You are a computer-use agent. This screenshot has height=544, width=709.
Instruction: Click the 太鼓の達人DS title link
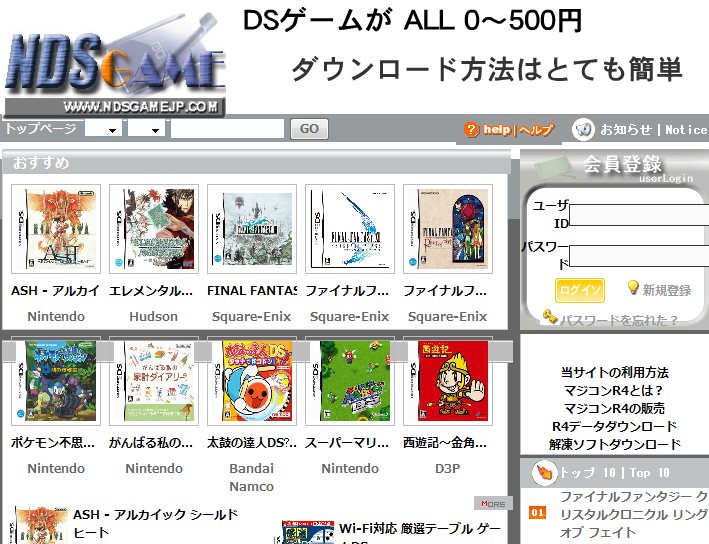click(x=252, y=443)
